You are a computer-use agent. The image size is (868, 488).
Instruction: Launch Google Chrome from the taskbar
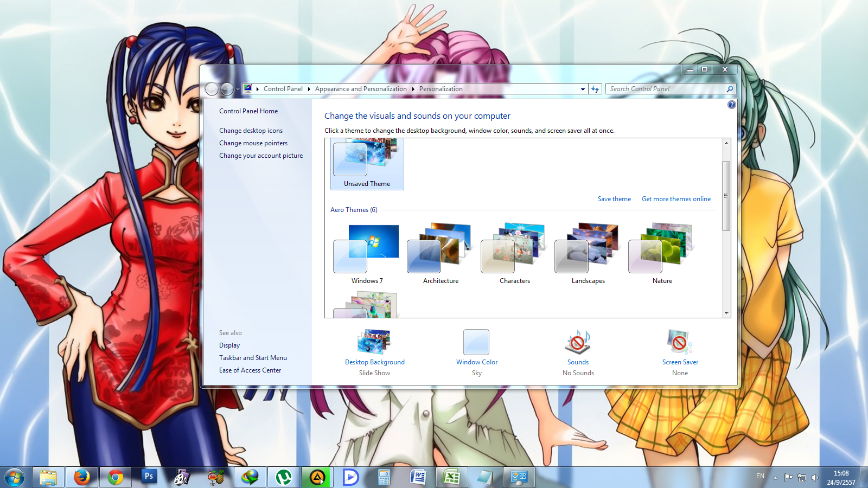(x=115, y=477)
